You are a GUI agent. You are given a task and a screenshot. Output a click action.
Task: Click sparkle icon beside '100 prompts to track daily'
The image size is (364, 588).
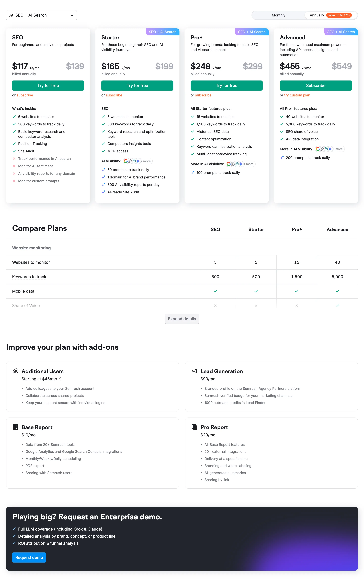coord(193,173)
